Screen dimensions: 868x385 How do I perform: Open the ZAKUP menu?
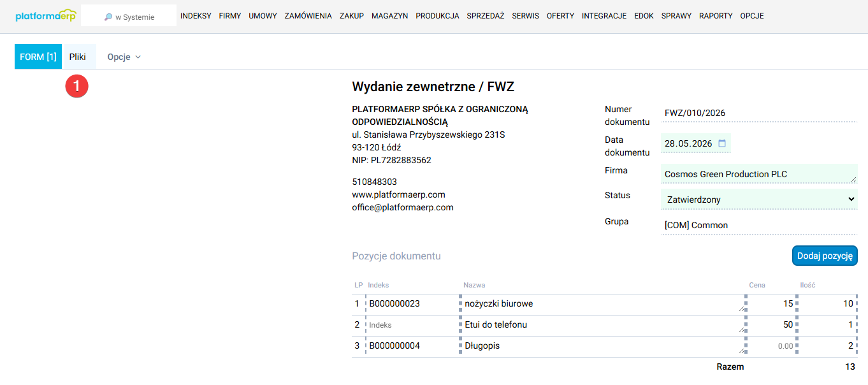[x=352, y=16]
